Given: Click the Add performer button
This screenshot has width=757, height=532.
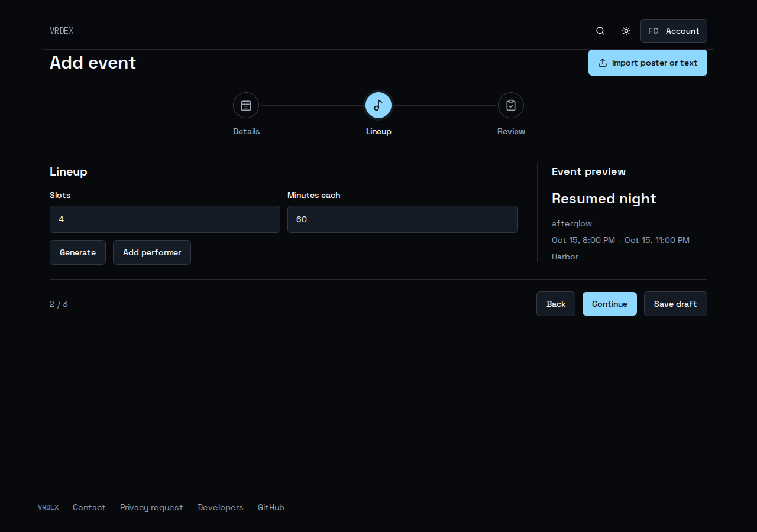Looking at the screenshot, I should [152, 252].
